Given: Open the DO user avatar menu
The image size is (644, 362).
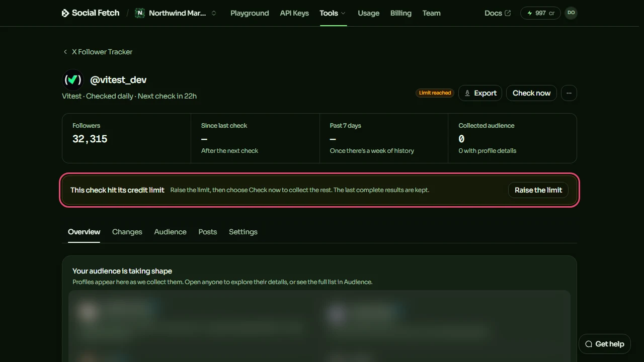Looking at the screenshot, I should 571,13.
